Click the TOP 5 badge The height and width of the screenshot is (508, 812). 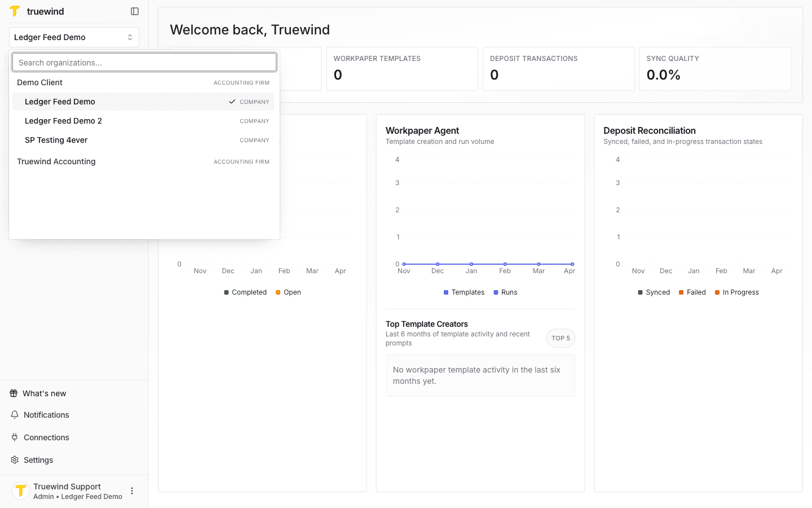coord(561,338)
